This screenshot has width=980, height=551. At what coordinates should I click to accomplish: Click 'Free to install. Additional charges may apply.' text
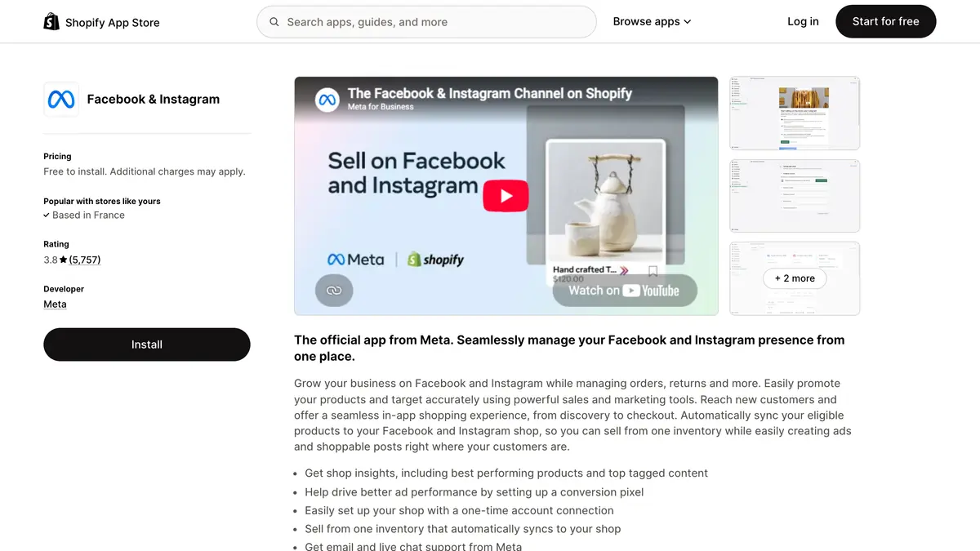click(x=145, y=171)
